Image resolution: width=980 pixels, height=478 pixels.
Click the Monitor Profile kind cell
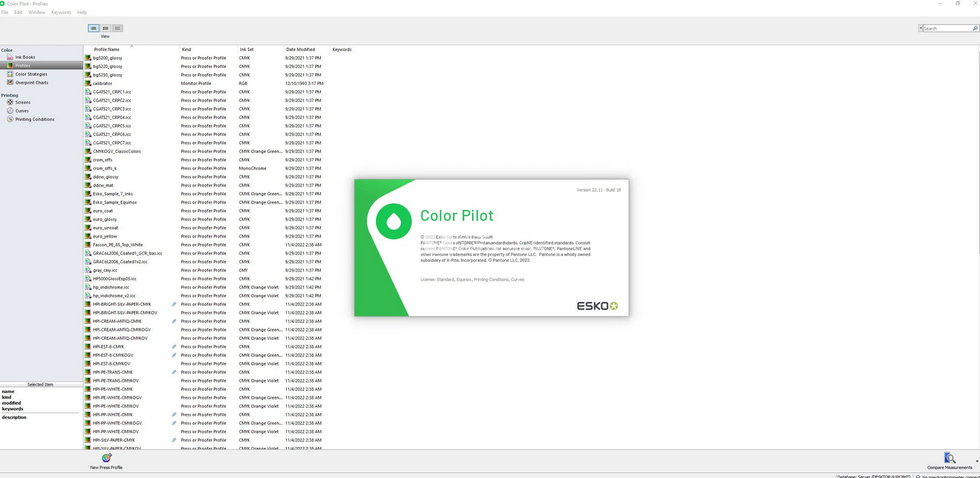(196, 84)
